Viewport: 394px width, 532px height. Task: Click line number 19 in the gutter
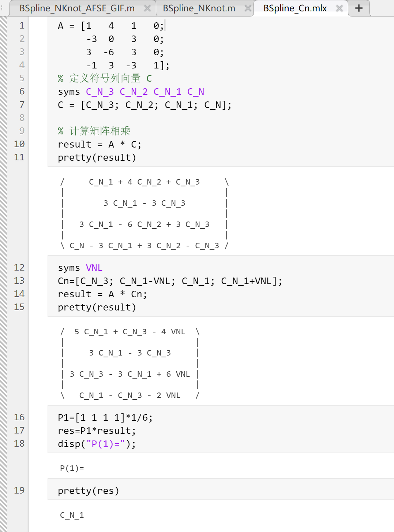(19, 491)
